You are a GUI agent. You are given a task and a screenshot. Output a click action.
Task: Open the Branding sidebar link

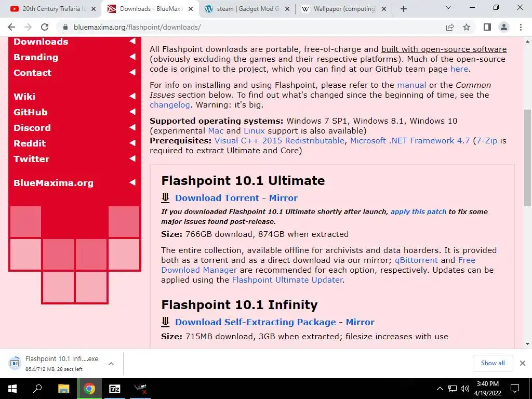pyautogui.click(x=36, y=57)
